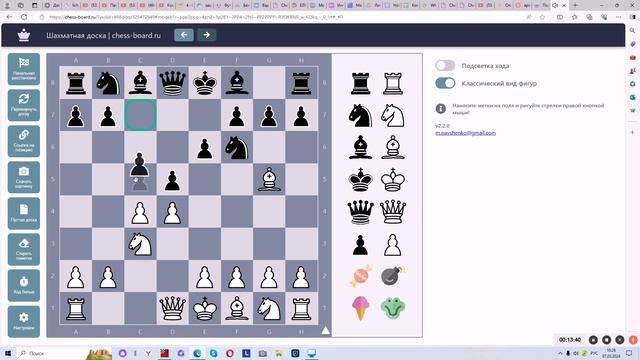Download board image (Скачать картинку)
This screenshot has width=640, height=360.
coord(24,177)
